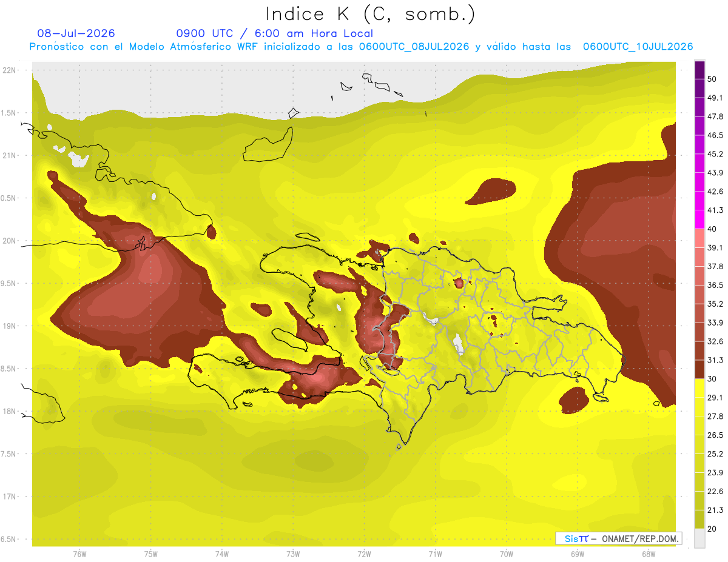728x562 pixels.
Task: Click the "69W" longitude axis label
Action: click(x=578, y=554)
